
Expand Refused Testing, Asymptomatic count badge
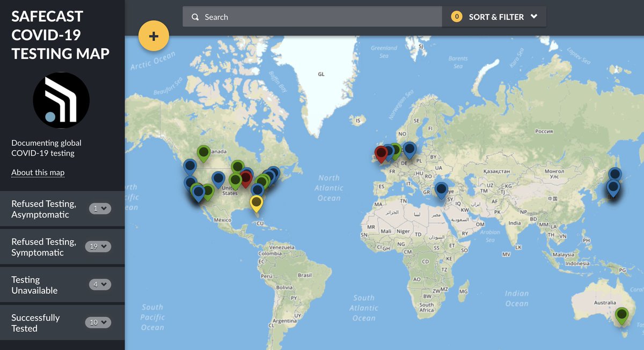99,208
